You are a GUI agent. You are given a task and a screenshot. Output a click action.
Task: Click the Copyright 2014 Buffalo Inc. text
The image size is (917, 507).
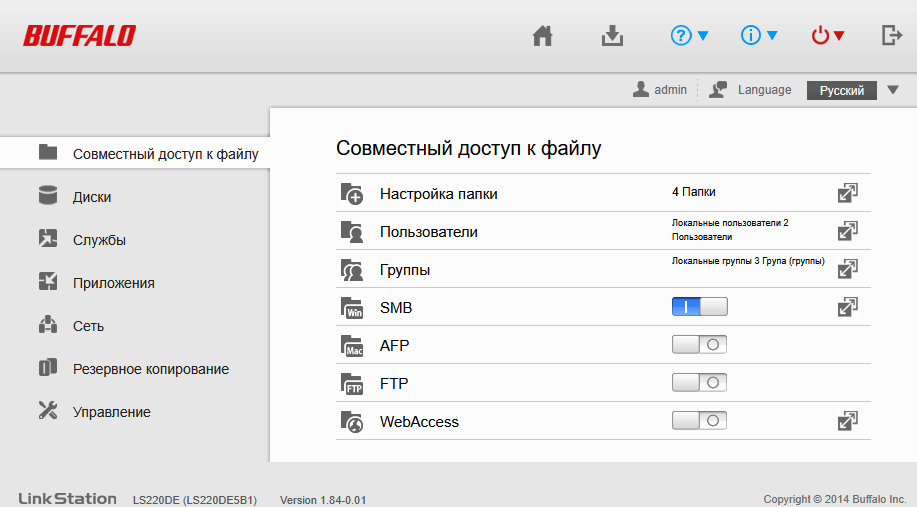(x=835, y=499)
